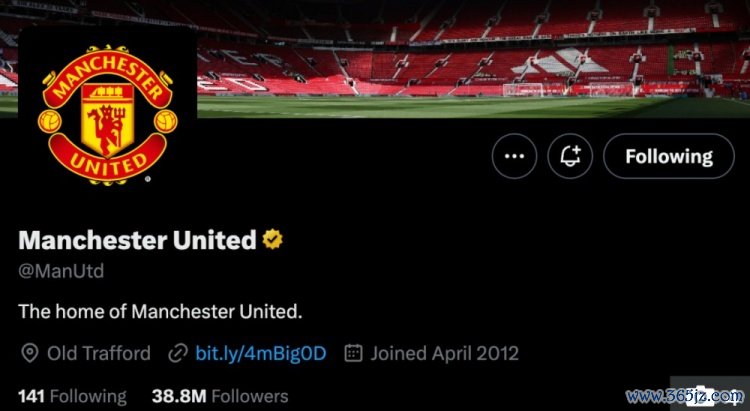
Task: Click the Old Trafford location text
Action: click(x=99, y=353)
